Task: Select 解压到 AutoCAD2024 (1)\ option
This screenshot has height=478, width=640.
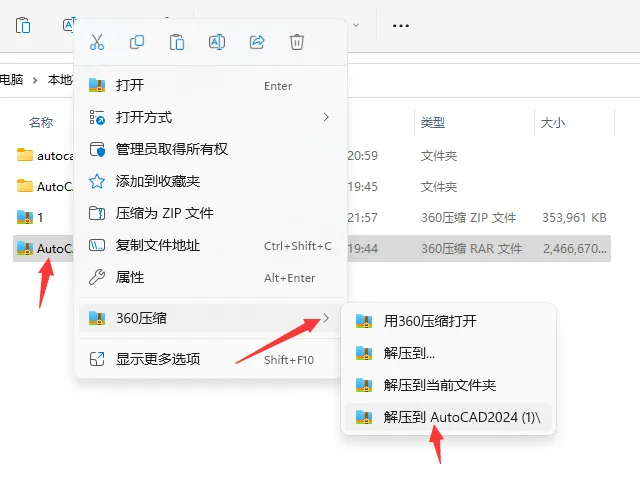Action: (448, 417)
